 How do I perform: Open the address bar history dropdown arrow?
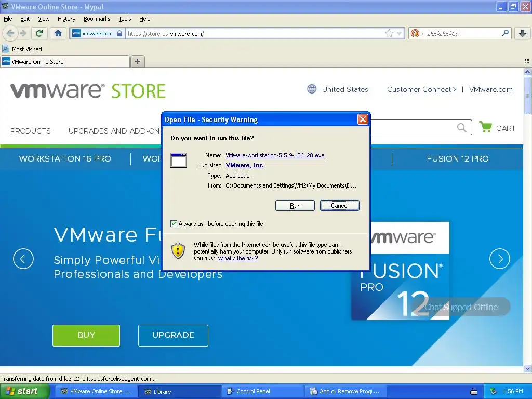[400, 33]
